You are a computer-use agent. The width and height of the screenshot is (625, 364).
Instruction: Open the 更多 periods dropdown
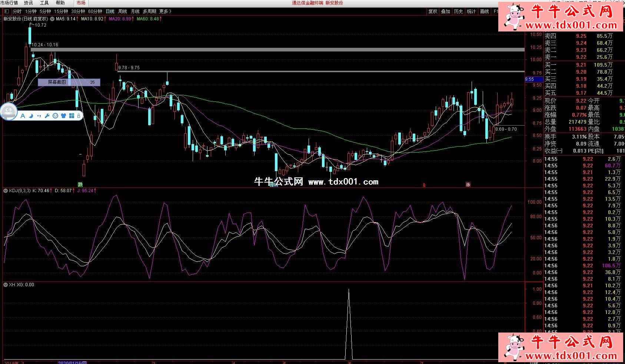(x=165, y=11)
